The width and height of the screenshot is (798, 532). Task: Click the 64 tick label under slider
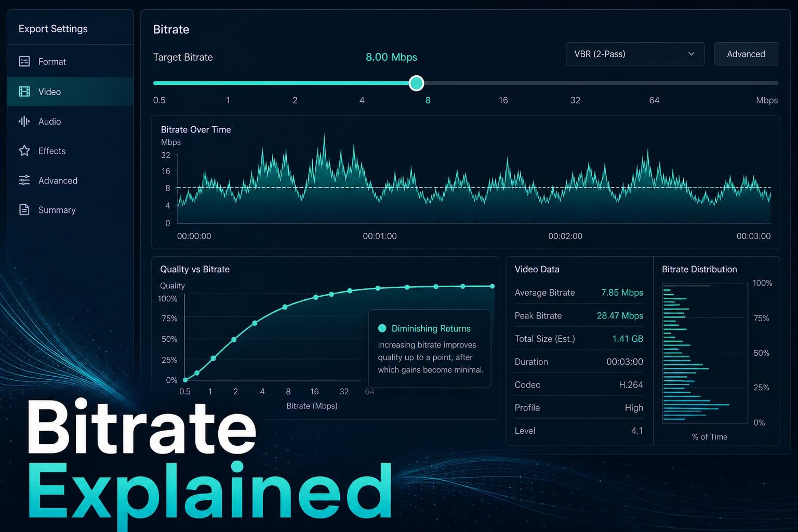[x=654, y=100]
